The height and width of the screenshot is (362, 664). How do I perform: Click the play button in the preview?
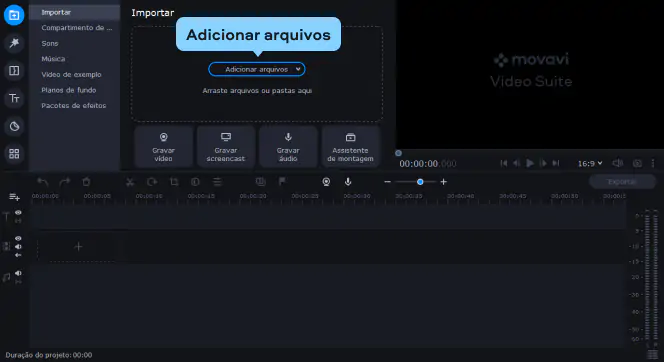click(530, 163)
